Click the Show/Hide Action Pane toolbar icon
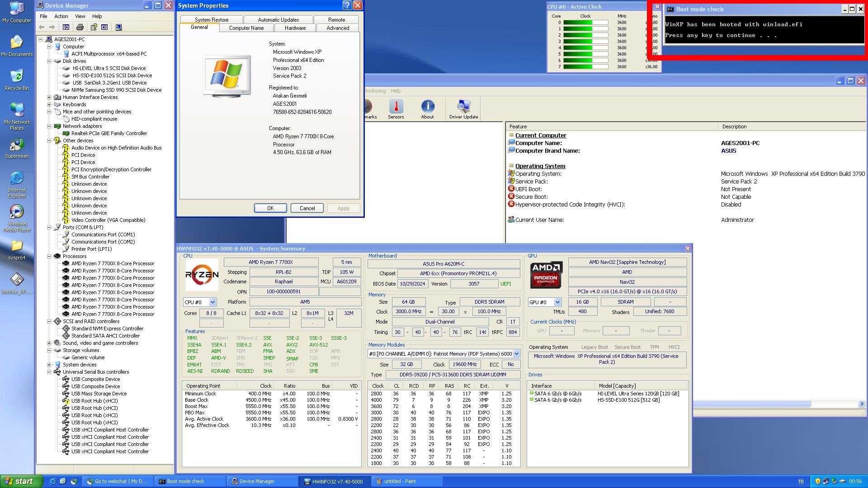The width and height of the screenshot is (868, 488). 104,27
